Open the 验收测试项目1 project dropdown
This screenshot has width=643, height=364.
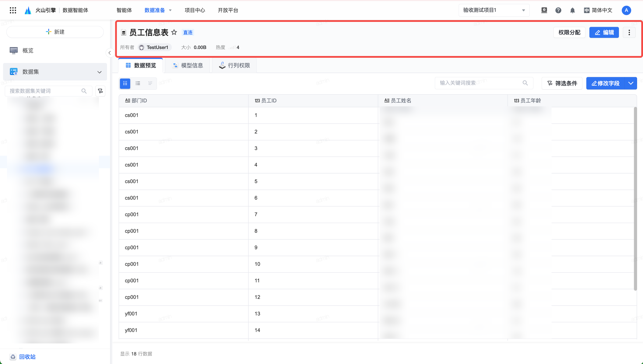pyautogui.click(x=494, y=10)
